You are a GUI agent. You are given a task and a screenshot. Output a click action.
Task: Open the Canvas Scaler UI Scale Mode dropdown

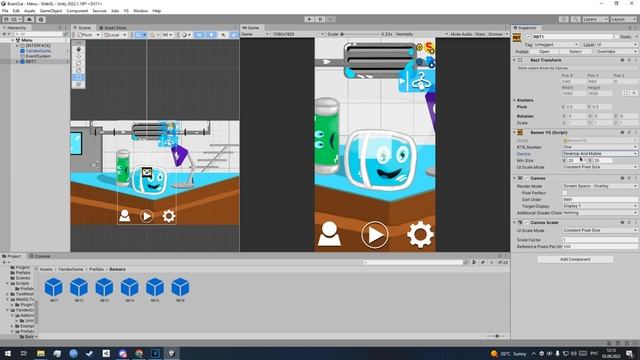[600, 231]
